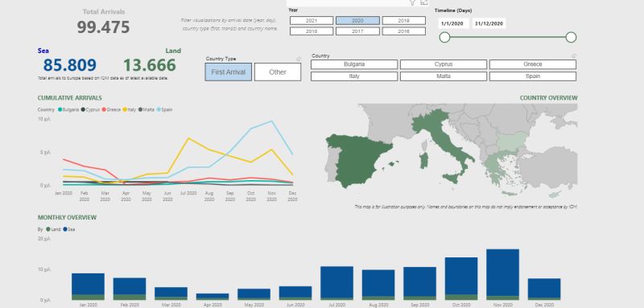Click the left handle of Timeline slider
Screen dimensions: 644x308
tap(444, 37)
